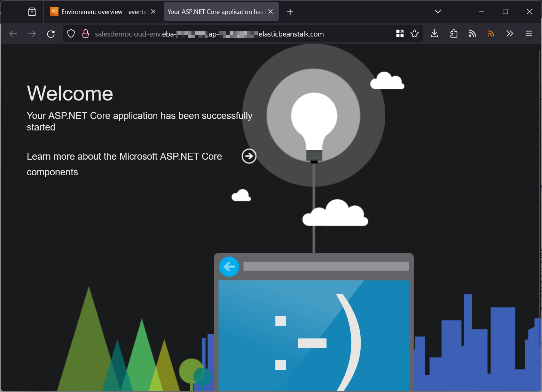Click the Elastic Beanstalk favicon on the first tab
Image resolution: width=542 pixels, height=392 pixels.
pos(54,11)
